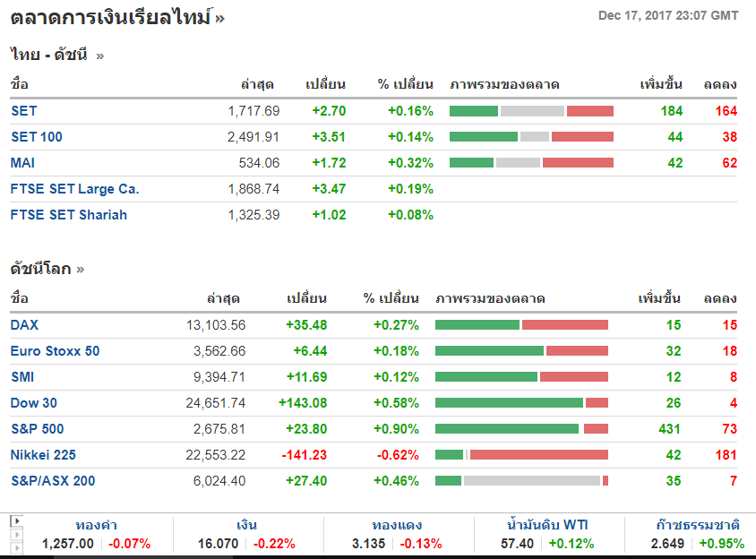The width and height of the screenshot is (756, 559).
Task: Click the middle ticker arrow icon
Action: click(16, 535)
